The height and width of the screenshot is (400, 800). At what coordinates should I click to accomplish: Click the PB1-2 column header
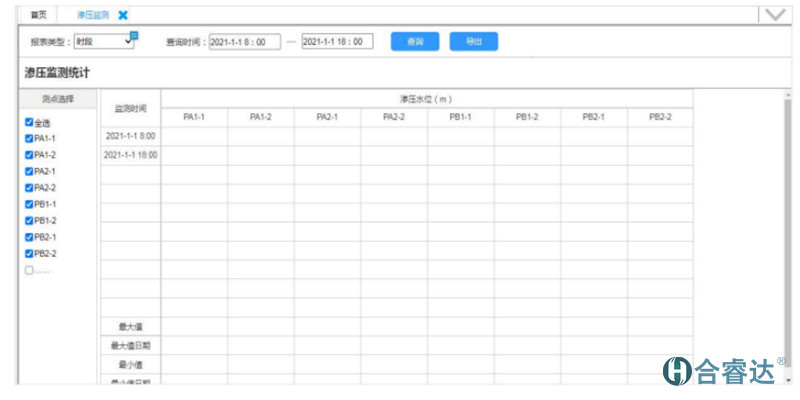[527, 117]
